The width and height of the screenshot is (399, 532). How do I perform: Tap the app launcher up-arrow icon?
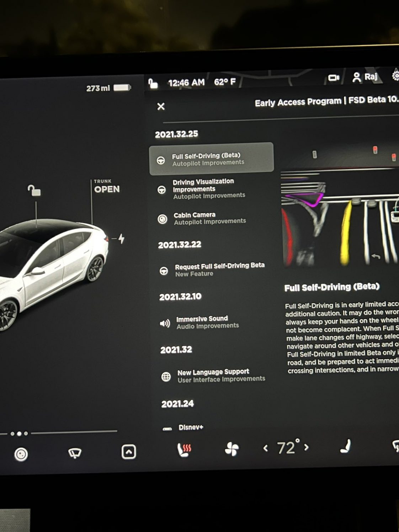pyautogui.click(x=129, y=452)
